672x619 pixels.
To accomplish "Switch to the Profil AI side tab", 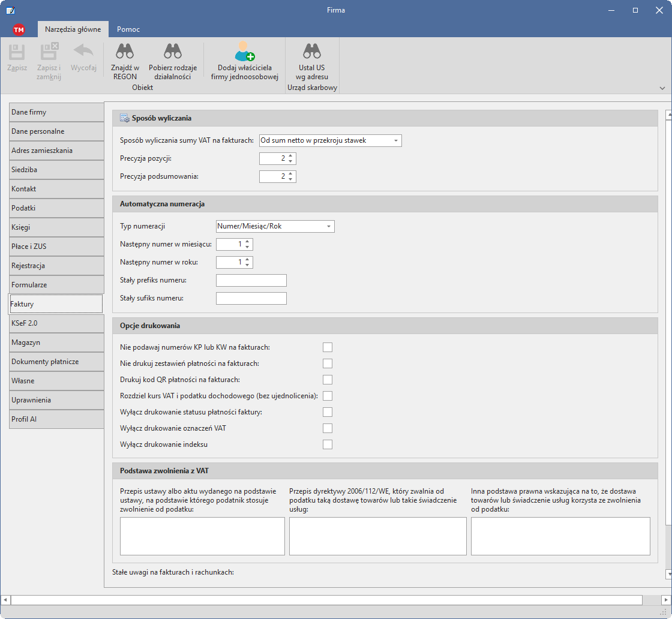I will tap(56, 419).
